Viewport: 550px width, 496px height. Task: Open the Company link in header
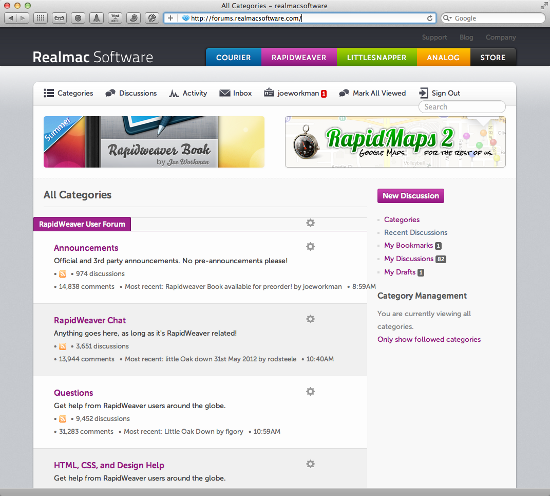pos(501,37)
